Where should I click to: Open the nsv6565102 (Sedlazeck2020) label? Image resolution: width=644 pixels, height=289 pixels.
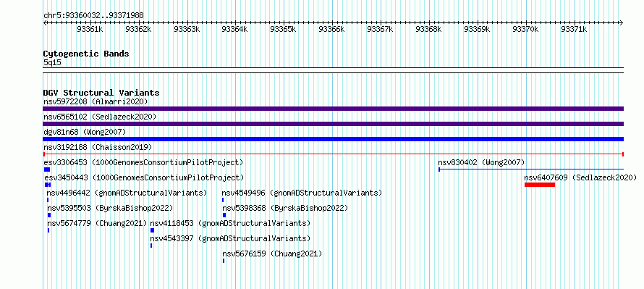pos(100,117)
